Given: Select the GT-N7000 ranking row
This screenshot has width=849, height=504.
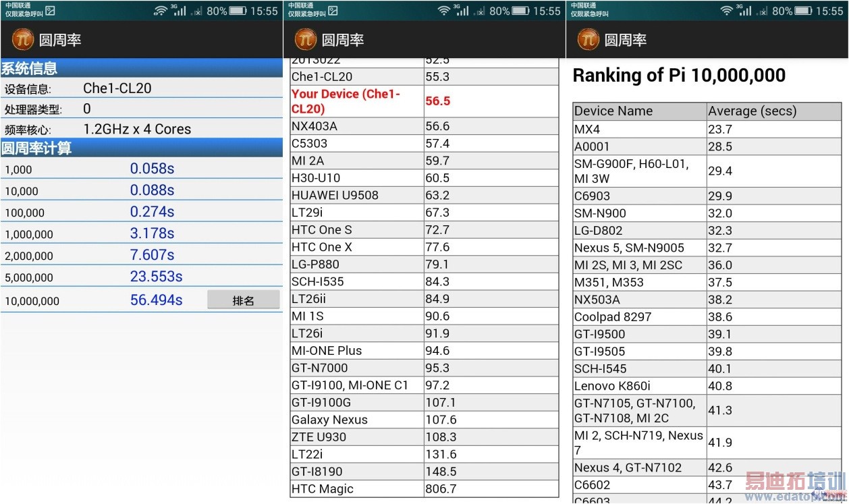Looking at the screenshot, I should tap(424, 368).
